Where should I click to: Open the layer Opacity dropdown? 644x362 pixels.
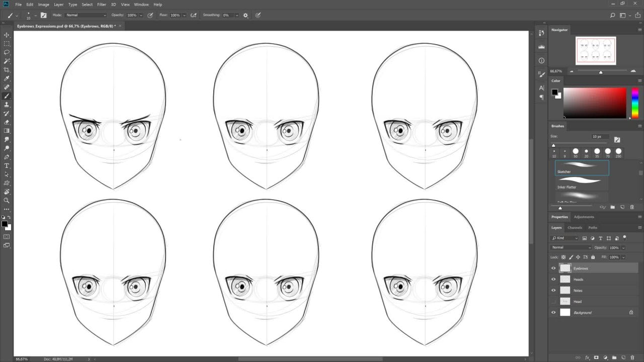click(623, 247)
